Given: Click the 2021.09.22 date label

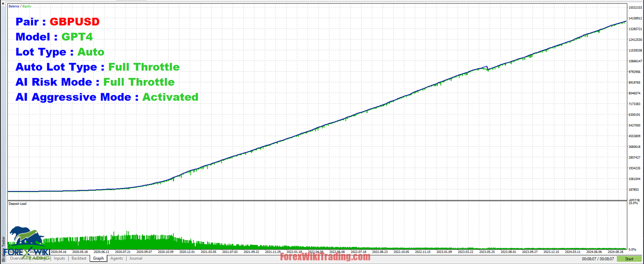Looking at the screenshot, I should point(251,252).
